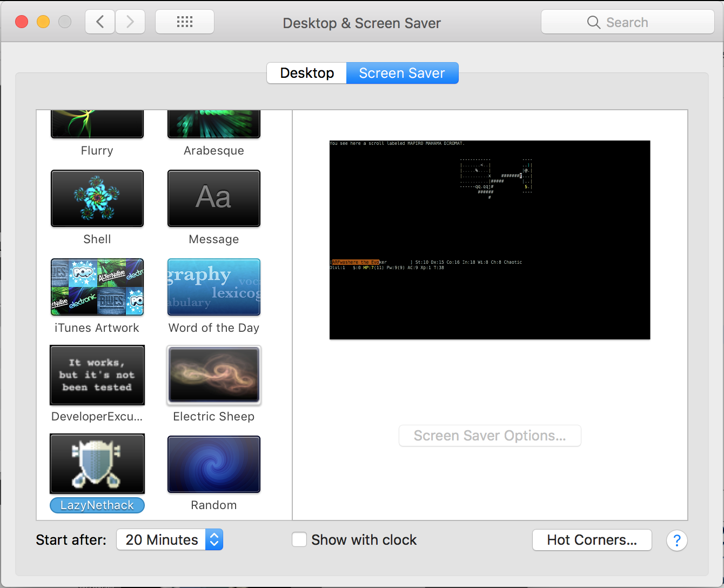Select the Electric Sheep screen saver
Viewport: 724px width, 588px height.
214,376
